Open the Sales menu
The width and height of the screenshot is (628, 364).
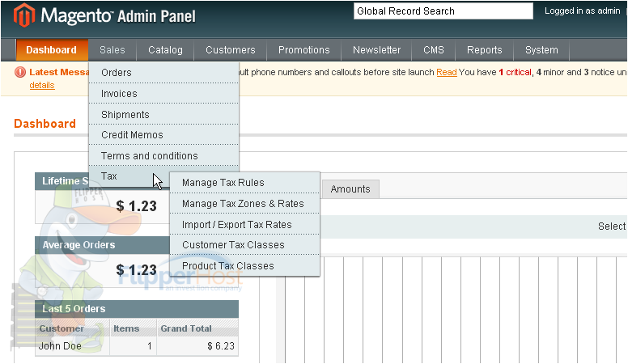pos(112,50)
